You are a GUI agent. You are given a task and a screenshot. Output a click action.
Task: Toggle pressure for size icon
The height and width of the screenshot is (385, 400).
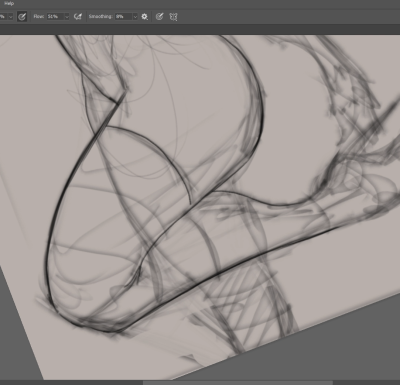pos(160,17)
